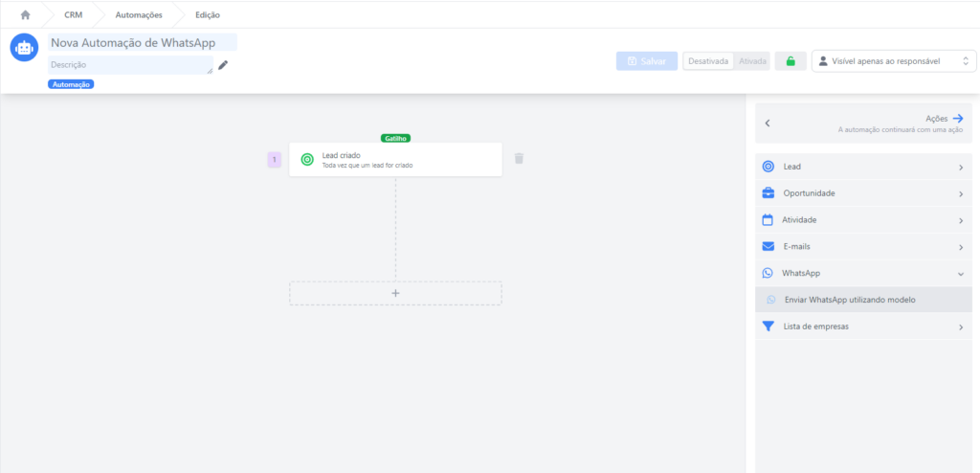
Task: Click the blue arrow icon next to Ações
Action: 958,118
